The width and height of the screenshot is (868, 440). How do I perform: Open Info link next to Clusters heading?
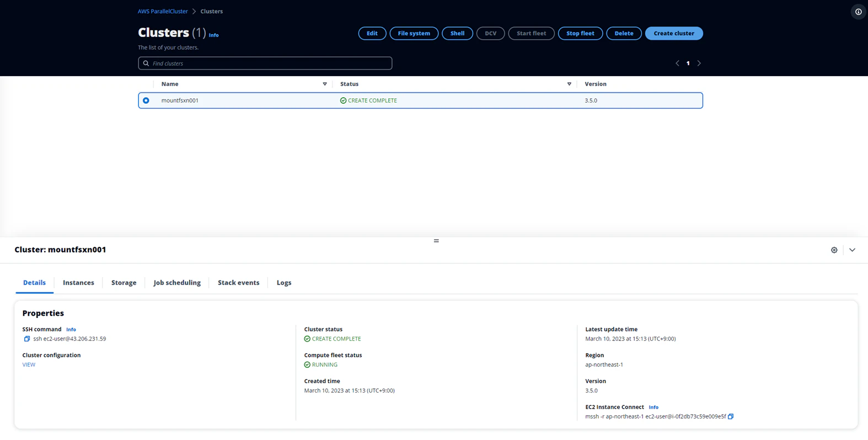click(x=213, y=35)
